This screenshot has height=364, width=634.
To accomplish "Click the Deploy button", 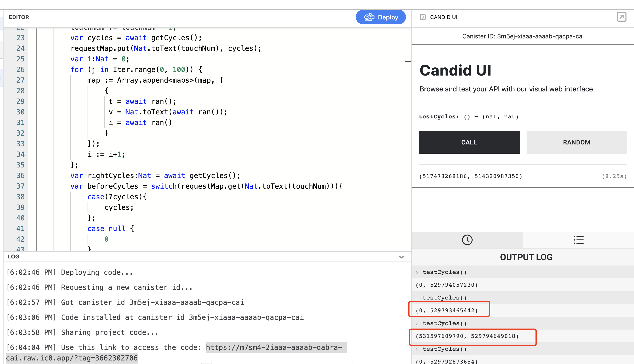I will click(x=381, y=17).
